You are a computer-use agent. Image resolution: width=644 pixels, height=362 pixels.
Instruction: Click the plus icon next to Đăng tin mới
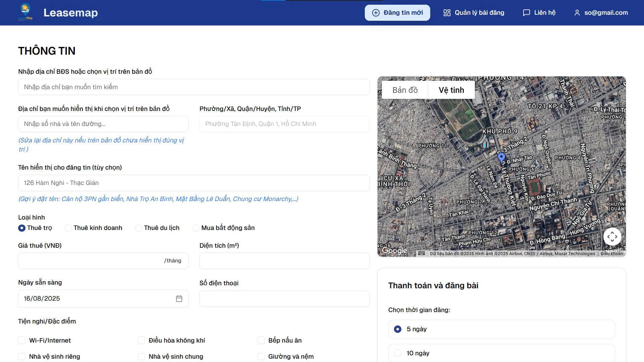[375, 13]
